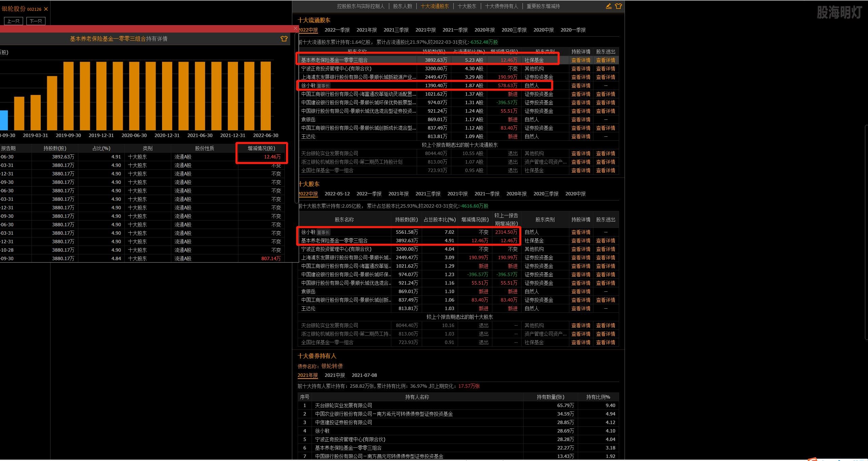Click 持有数量(张) header in bond holders table

(x=551, y=397)
